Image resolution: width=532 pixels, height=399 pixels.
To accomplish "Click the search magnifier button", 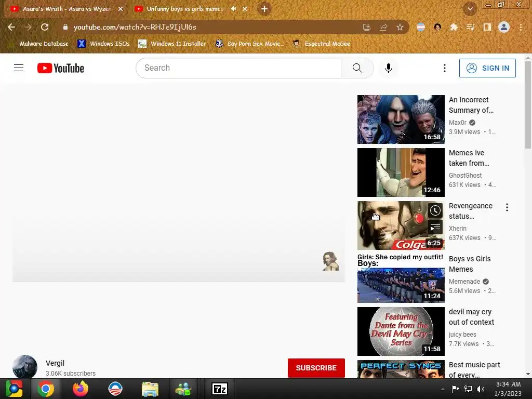I will (357, 68).
